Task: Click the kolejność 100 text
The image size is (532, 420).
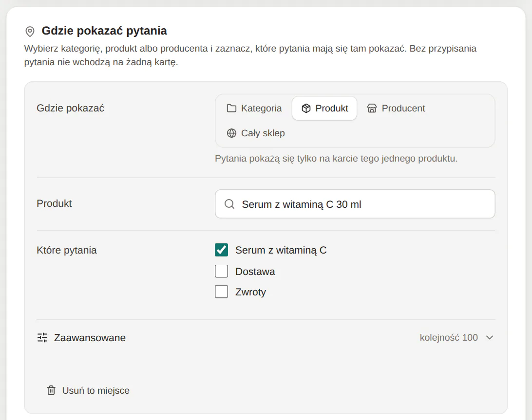Action: pyautogui.click(x=449, y=338)
